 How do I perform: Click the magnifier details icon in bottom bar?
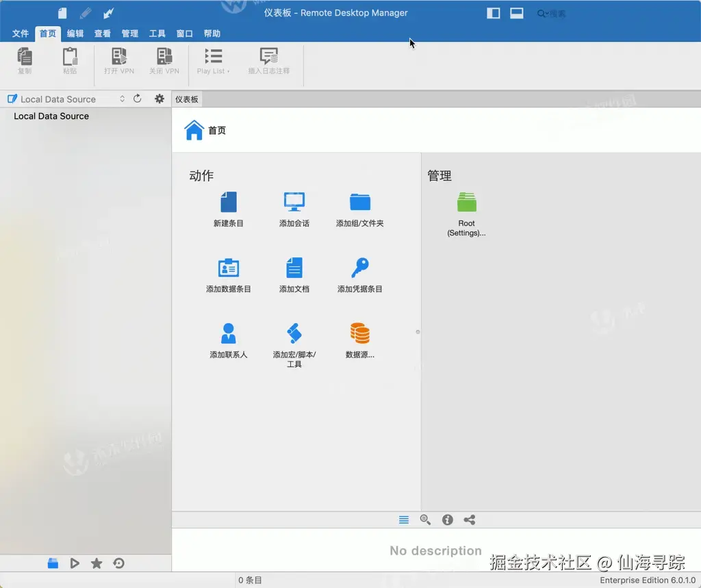coord(425,520)
